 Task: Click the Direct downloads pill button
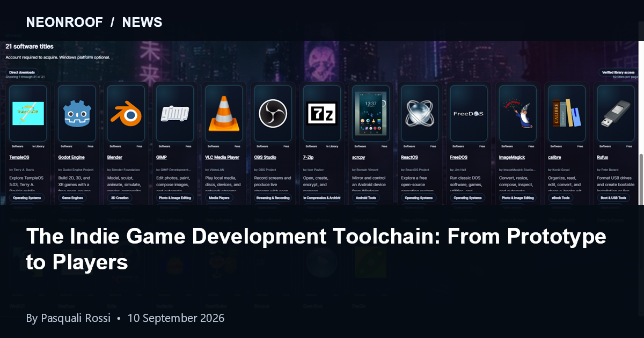pos(22,72)
